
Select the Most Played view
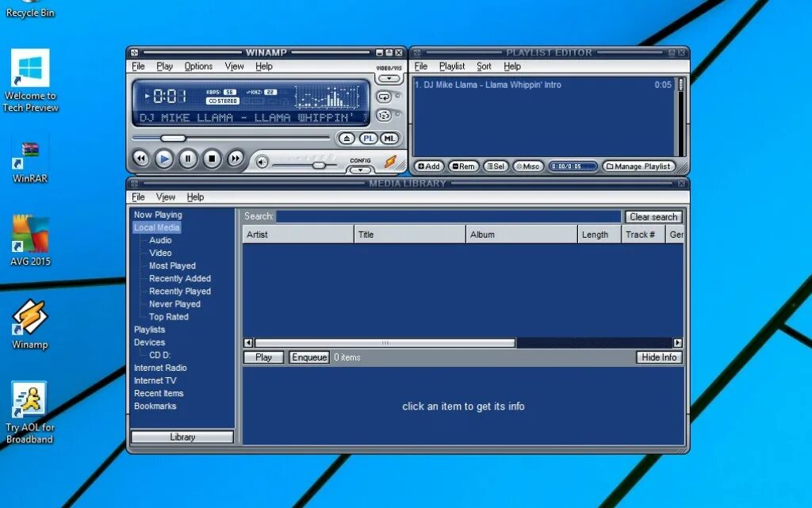click(172, 266)
